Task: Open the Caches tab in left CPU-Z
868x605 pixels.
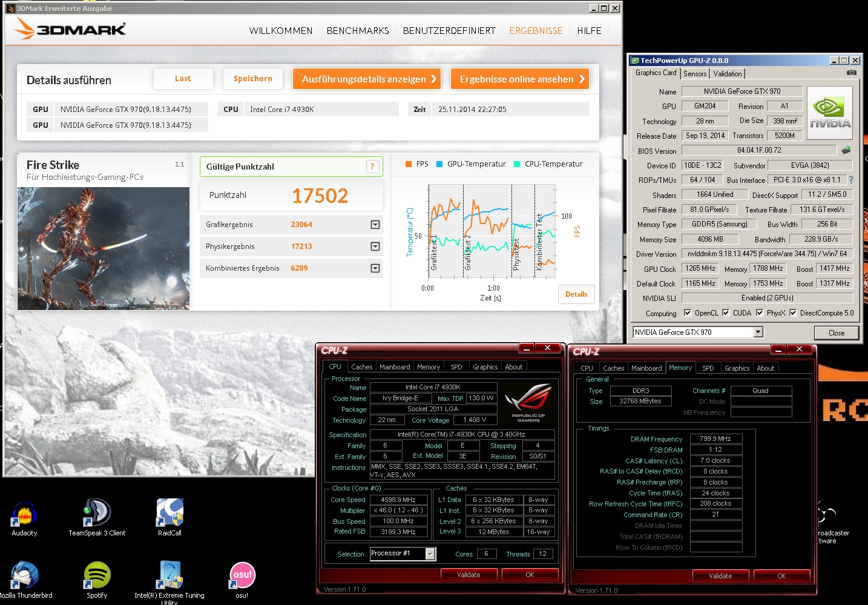Action: point(362,367)
